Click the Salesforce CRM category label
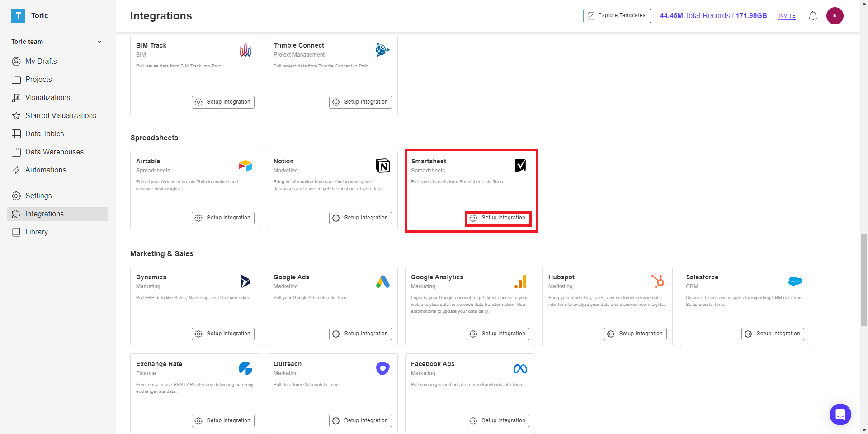Image resolution: width=868 pixels, height=434 pixels. [x=692, y=286]
